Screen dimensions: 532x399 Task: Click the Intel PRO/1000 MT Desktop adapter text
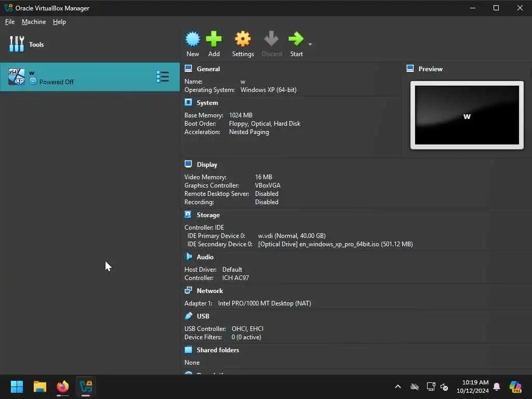264,303
